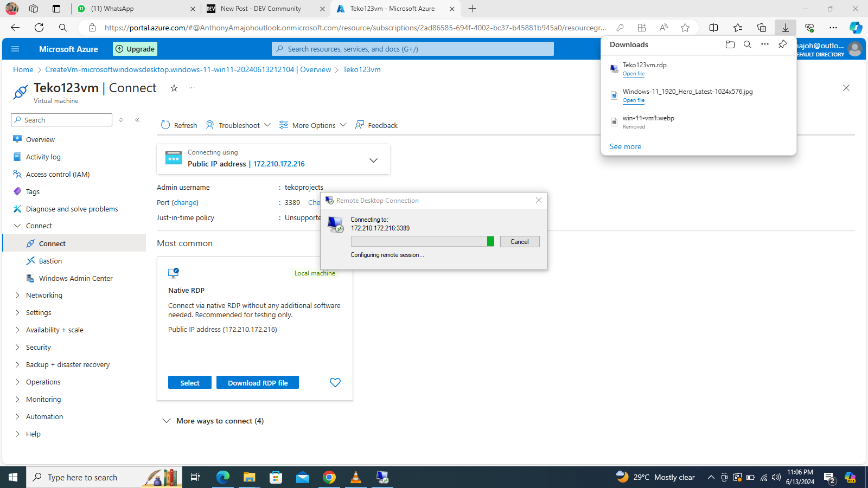Click the browser refresh button
The width and height of the screenshot is (868, 488).
pyautogui.click(x=39, y=28)
